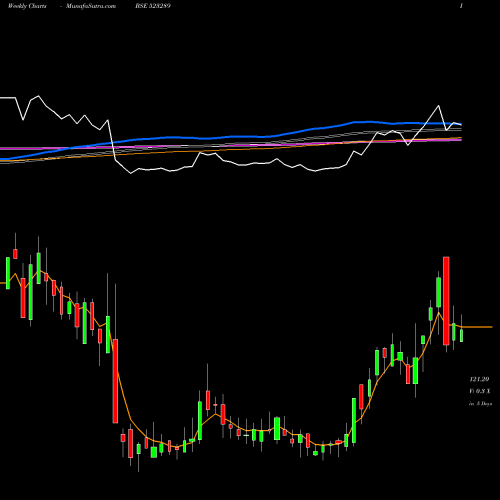This screenshot has width=500, height=500.
Task: Click the long red candlestick at the sharp drop
Action: [115, 381]
